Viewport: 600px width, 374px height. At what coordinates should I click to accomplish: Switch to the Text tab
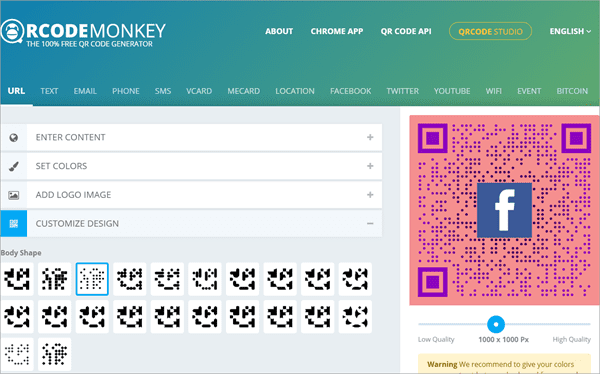49,91
